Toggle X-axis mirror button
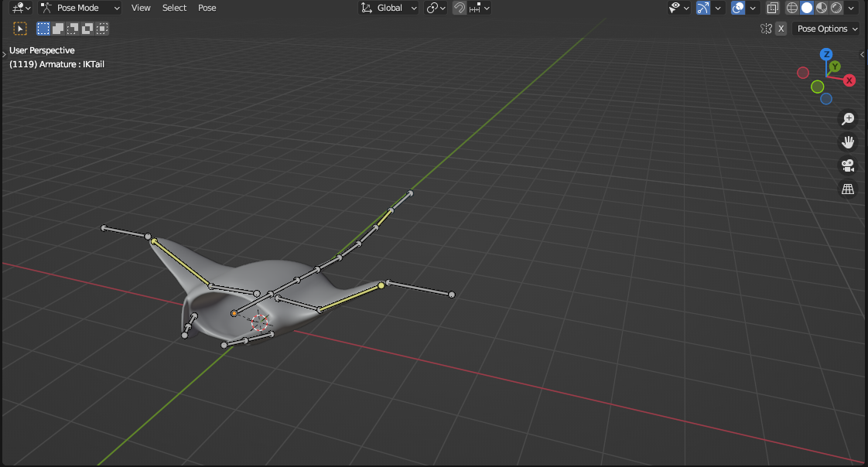Screen dimensions: 868x467 781,29
